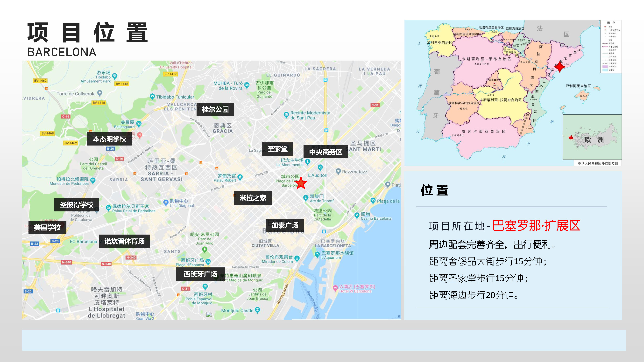644x362 pixels.
Task: Select the 诺坎普体育场 label
Action: [125, 241]
